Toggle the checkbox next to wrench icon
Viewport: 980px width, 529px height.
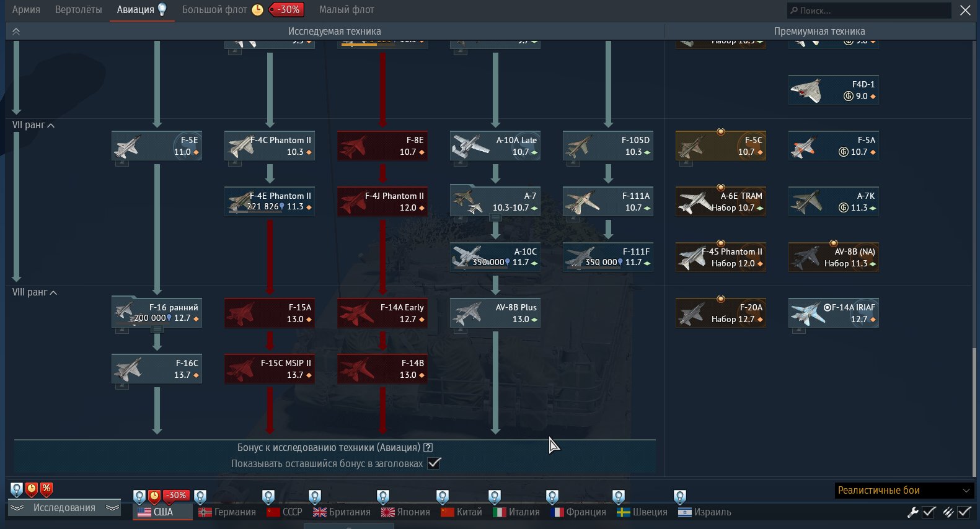[929, 512]
